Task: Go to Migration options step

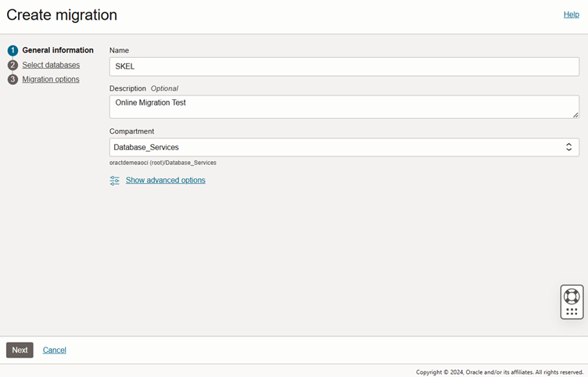Action: [x=51, y=79]
